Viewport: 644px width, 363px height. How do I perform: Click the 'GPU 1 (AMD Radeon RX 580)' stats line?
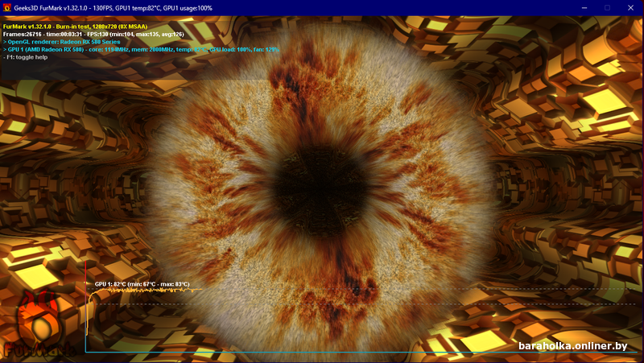point(141,50)
